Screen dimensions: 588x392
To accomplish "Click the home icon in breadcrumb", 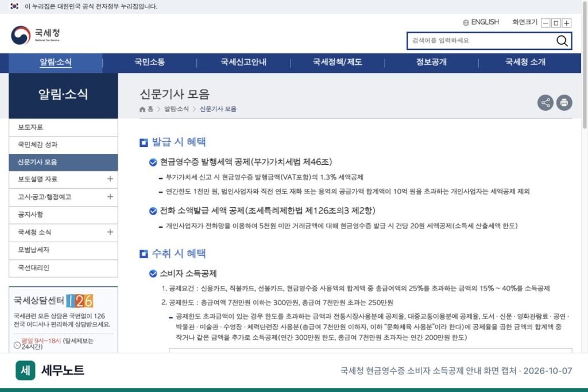I will pos(142,109).
